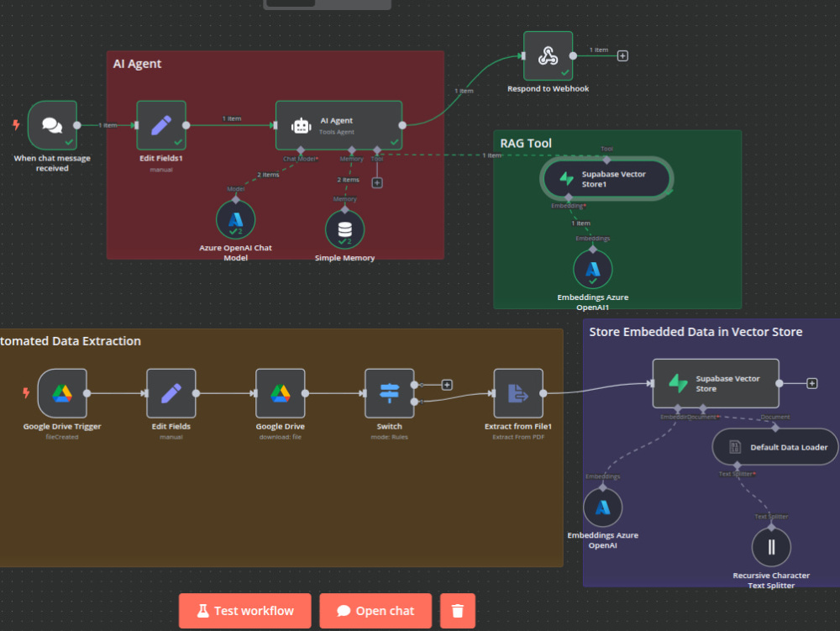
Task: Open the Switch node with mode Rules
Action: [x=388, y=392]
